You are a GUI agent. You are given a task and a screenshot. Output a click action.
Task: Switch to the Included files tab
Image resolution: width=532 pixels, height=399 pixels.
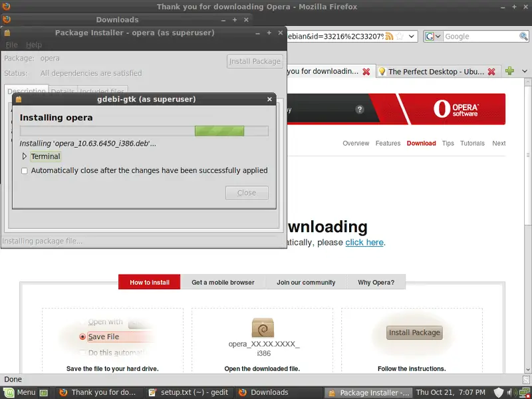(x=102, y=91)
